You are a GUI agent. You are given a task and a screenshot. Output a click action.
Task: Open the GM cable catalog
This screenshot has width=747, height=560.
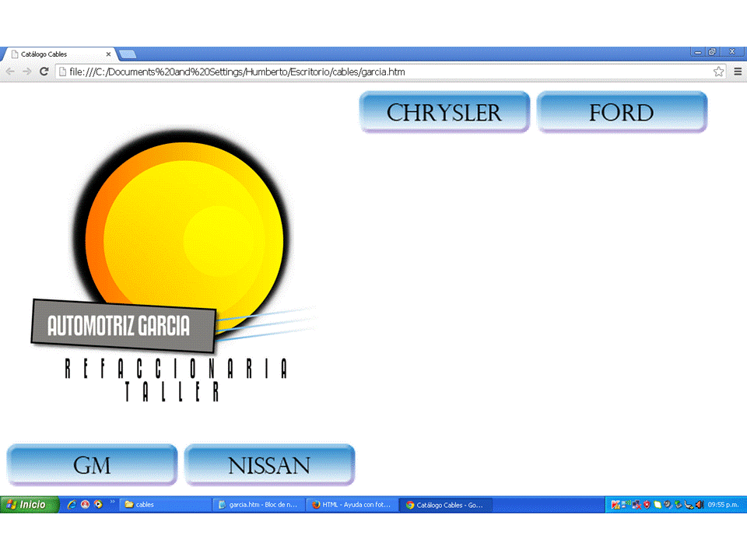(92, 465)
